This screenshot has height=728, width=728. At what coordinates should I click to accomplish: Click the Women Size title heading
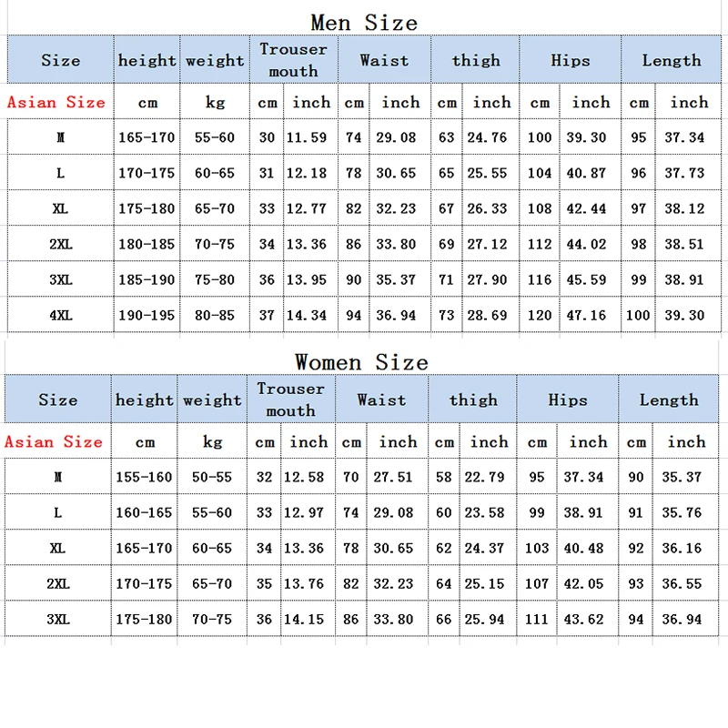click(361, 362)
